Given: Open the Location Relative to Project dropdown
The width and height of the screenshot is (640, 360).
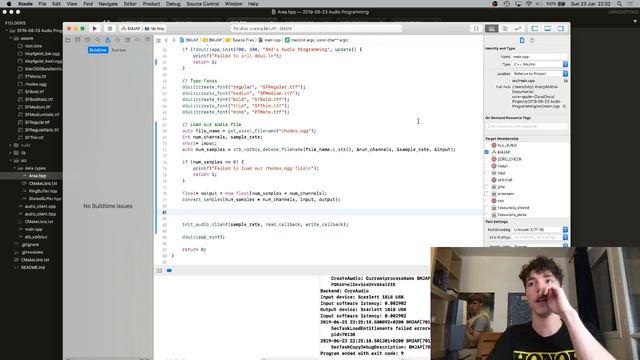Looking at the screenshot, I should (540, 74).
